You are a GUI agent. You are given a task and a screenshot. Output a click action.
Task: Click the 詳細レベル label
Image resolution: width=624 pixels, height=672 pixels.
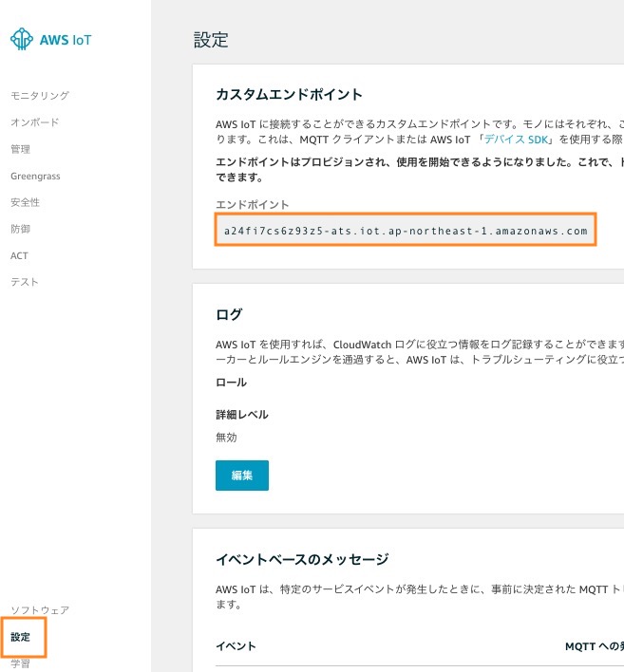242,415
